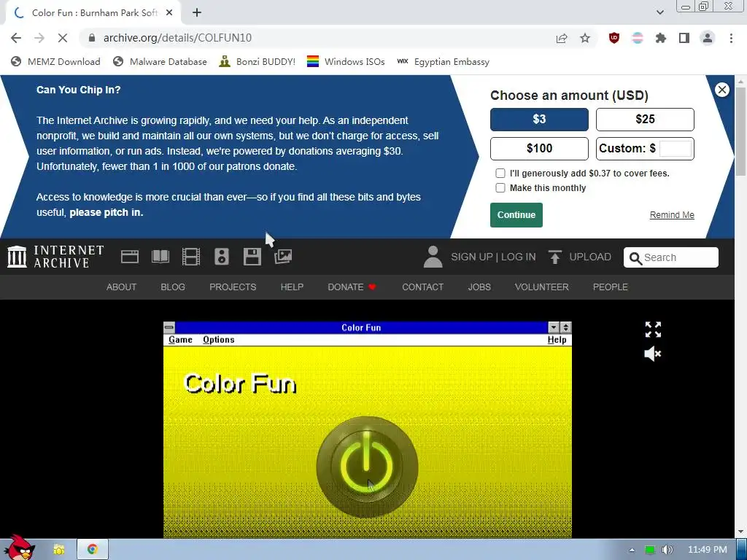Viewport: 747px width, 560px height.
Task: Open the CONTACT menu item
Action: 422,287
